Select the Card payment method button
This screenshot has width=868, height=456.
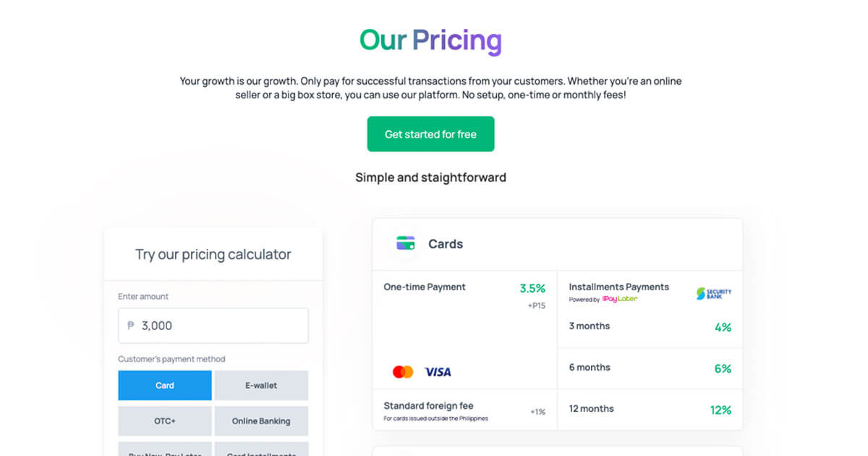pyautogui.click(x=164, y=385)
